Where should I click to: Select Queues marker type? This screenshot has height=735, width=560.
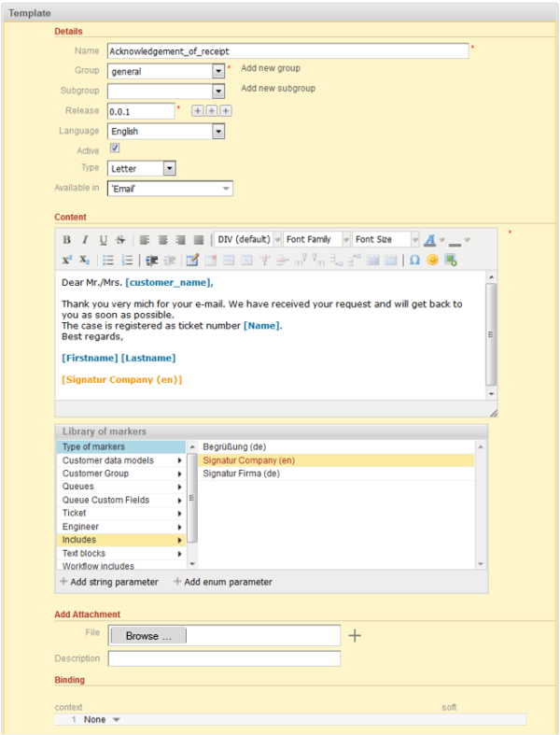(121, 487)
